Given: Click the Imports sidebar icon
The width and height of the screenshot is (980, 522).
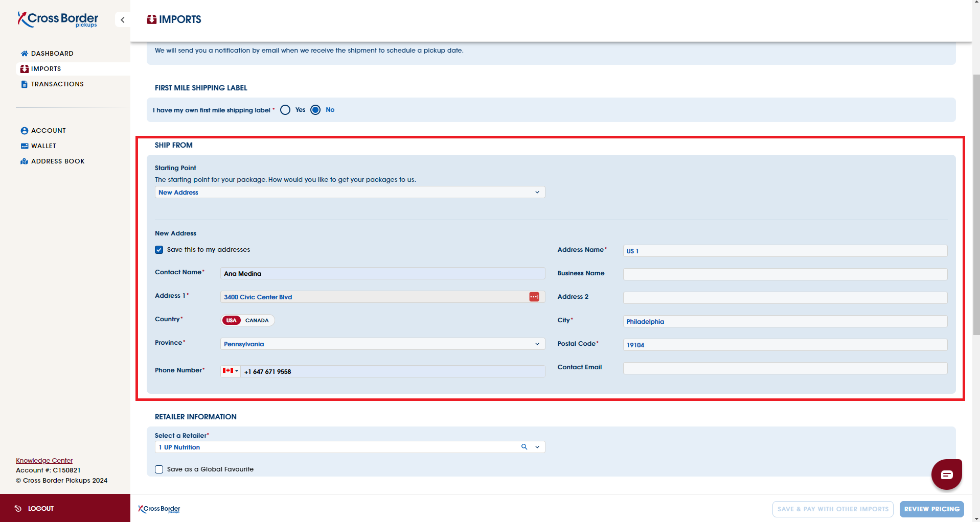Looking at the screenshot, I should point(24,69).
